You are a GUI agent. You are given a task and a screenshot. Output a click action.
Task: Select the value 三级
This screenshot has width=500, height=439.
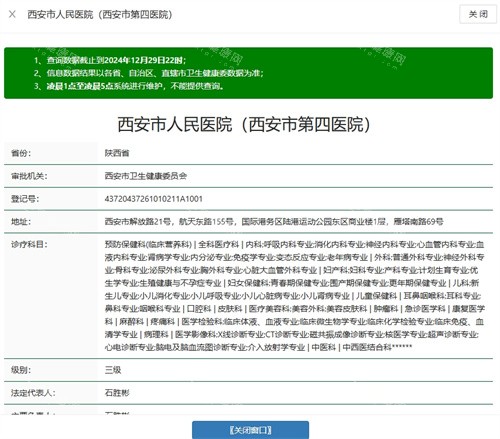113,370
